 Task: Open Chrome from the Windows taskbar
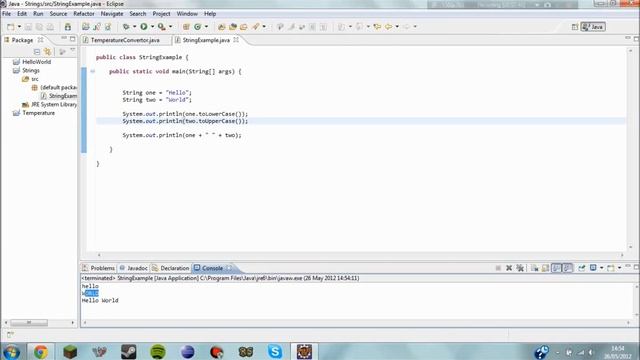click(40, 351)
